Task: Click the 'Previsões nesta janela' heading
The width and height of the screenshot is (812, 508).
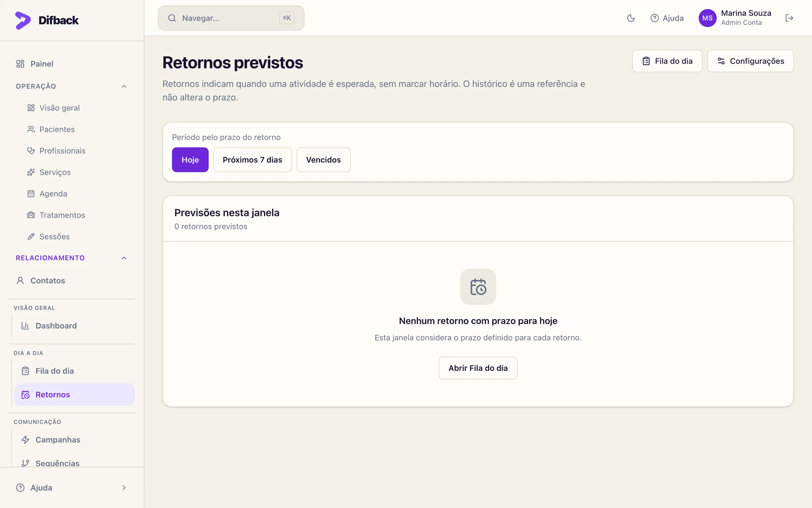Action: (227, 213)
